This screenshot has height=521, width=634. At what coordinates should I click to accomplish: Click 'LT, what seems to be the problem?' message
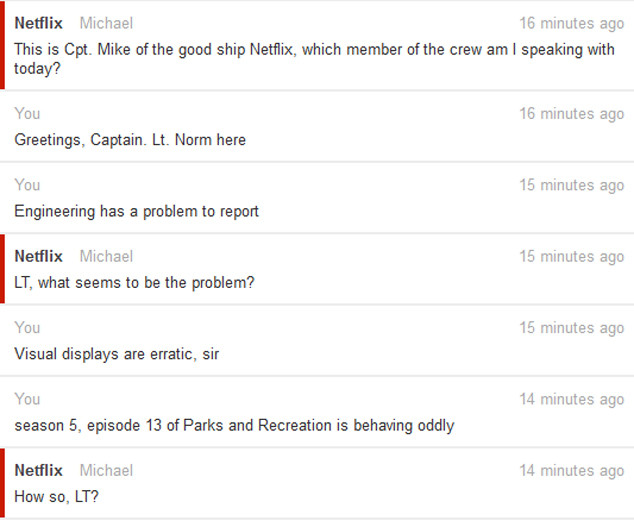coord(134,283)
